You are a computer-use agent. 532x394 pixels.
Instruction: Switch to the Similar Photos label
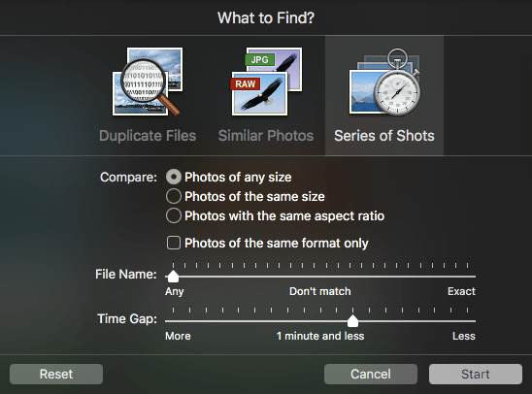point(266,136)
